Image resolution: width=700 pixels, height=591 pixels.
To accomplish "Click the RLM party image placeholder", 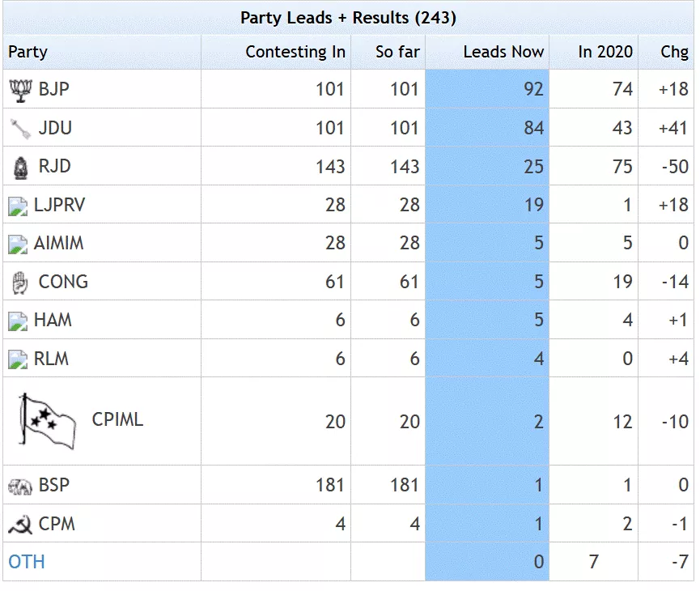I will (x=18, y=359).
